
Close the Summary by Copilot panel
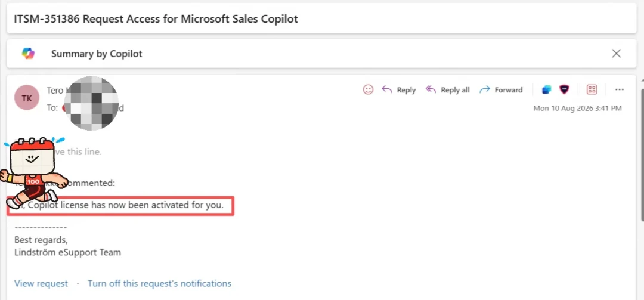pyautogui.click(x=616, y=54)
